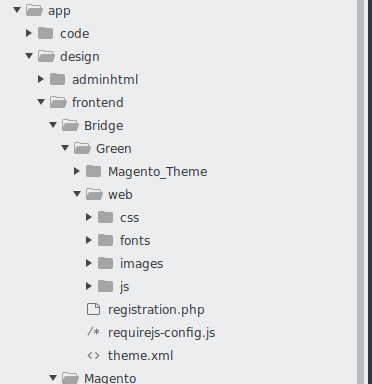372x384 pixels.
Task: Select the Magento_Theme folder label
Action: (x=158, y=172)
